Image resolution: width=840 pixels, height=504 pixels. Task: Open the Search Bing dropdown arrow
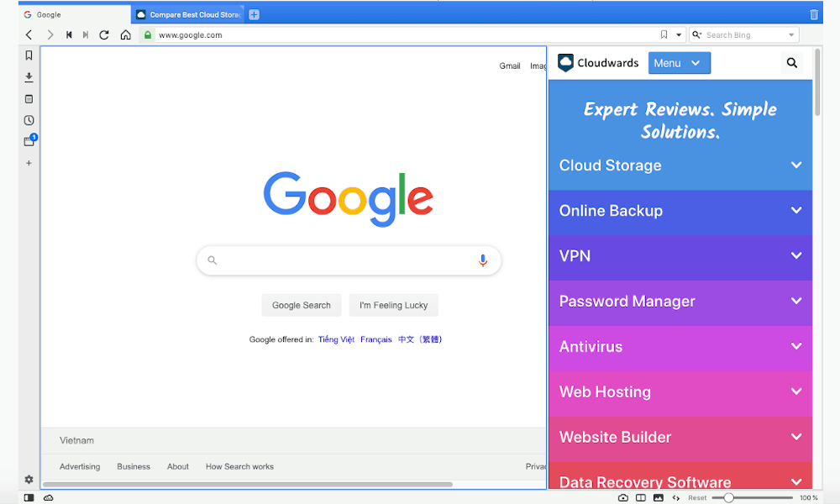tap(791, 34)
